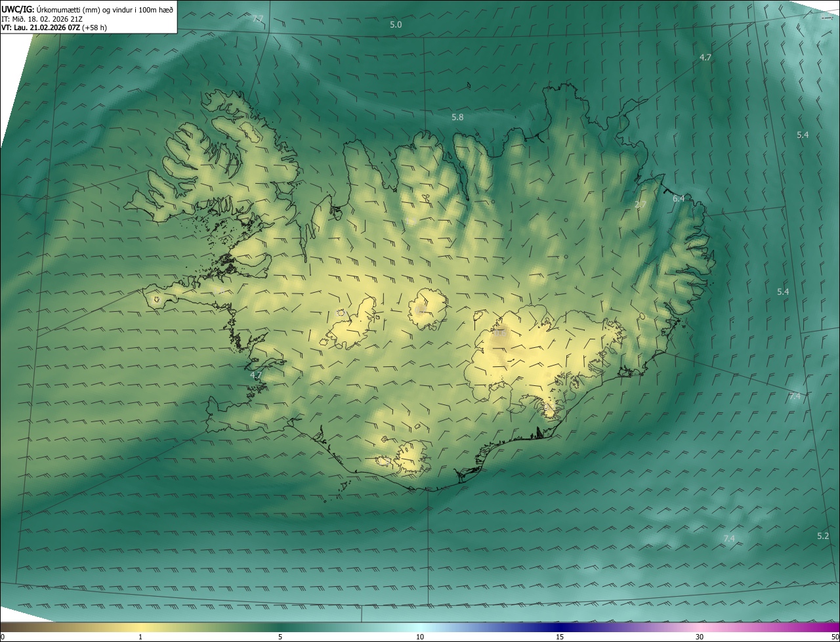Click the valid time 'VT: Lau. 21.02.2026 07Z (+58 h)'
The height and width of the screenshot is (642, 840).
[x=54, y=28]
